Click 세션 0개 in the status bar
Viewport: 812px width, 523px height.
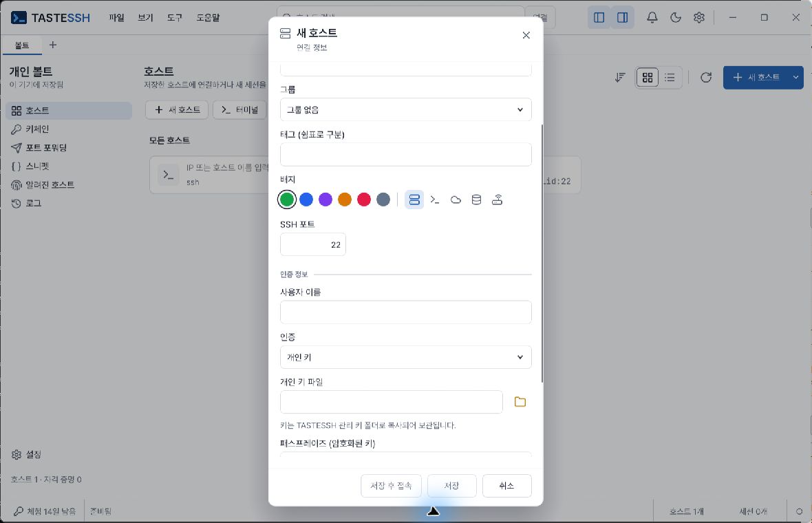tap(753, 511)
